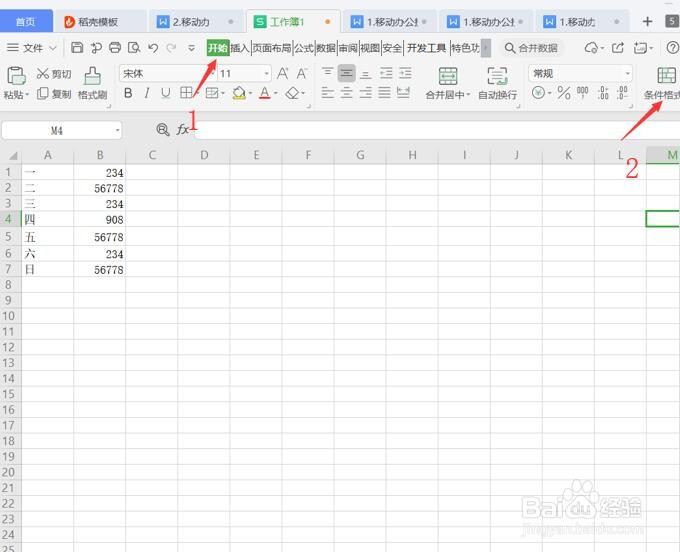This screenshot has width=680, height=552.
Task: Open paste options dropdown arrow
Action: tap(27, 94)
